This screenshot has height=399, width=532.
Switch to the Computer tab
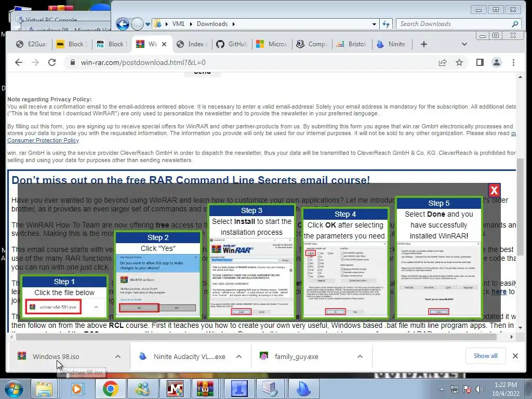312,44
